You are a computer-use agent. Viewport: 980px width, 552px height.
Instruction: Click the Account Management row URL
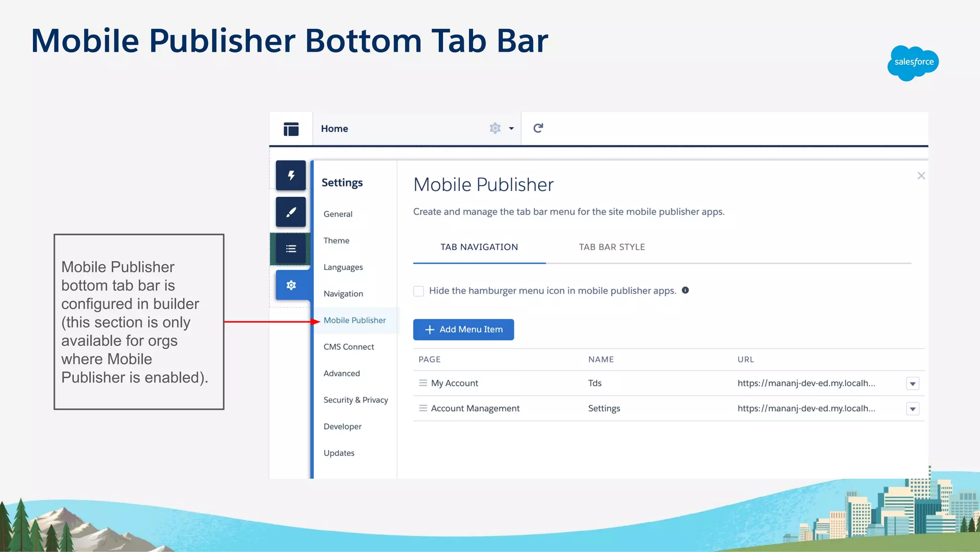[x=806, y=408]
